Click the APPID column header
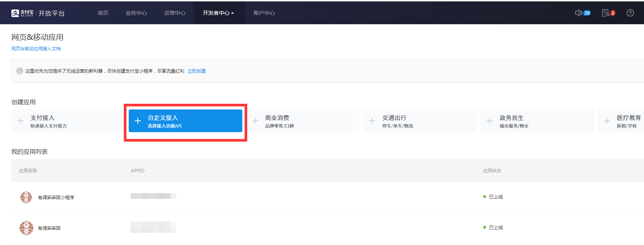The width and height of the screenshot is (644, 245). (x=138, y=171)
